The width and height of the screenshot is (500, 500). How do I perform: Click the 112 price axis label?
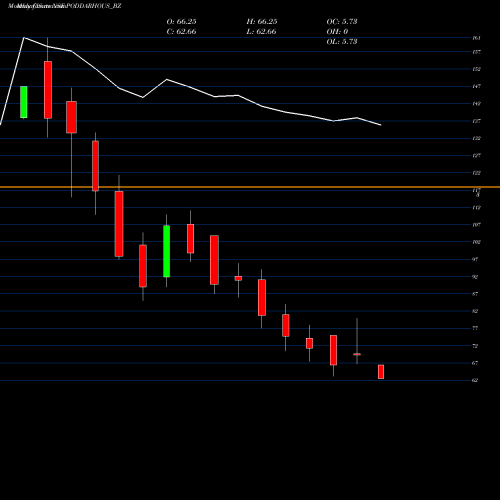[x=477, y=207]
